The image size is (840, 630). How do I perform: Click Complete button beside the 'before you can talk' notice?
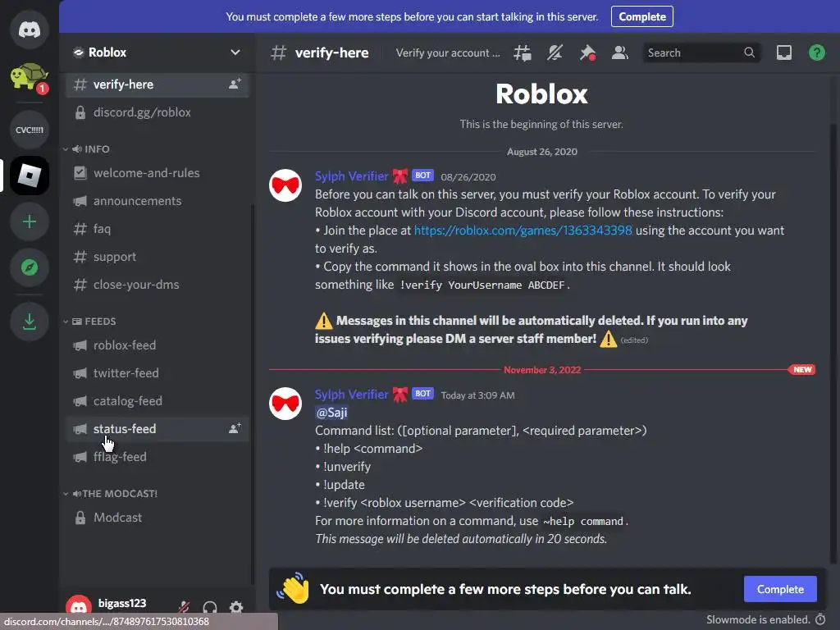pyautogui.click(x=780, y=589)
